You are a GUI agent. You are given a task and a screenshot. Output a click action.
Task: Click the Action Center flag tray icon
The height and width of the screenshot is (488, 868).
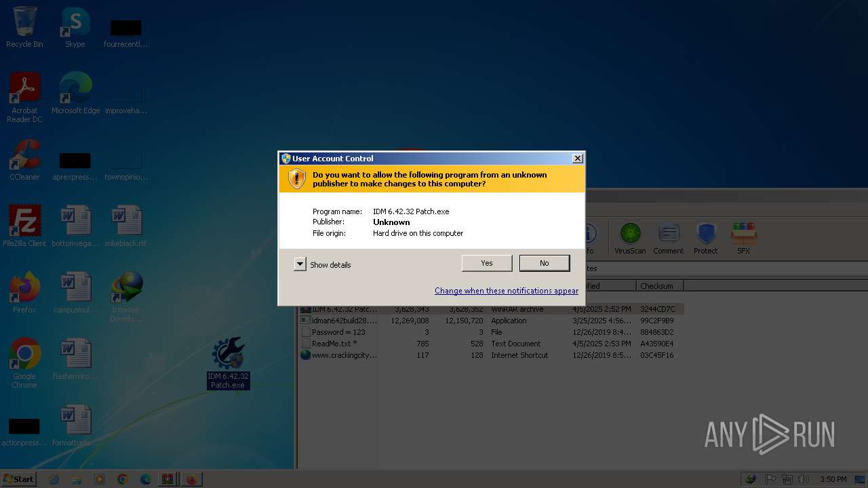[772, 479]
